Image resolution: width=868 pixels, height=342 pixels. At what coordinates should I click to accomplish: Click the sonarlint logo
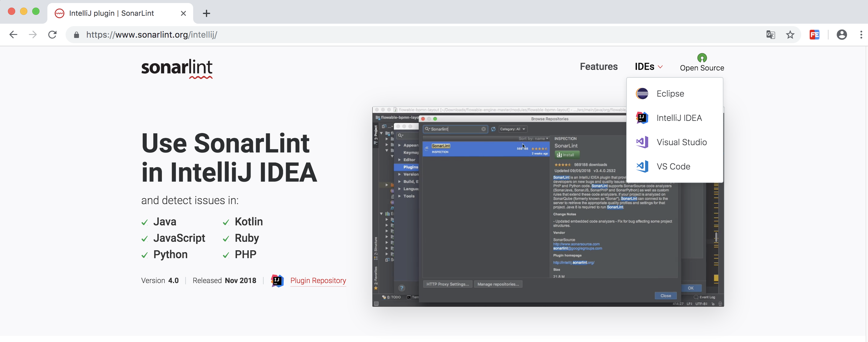tap(176, 68)
